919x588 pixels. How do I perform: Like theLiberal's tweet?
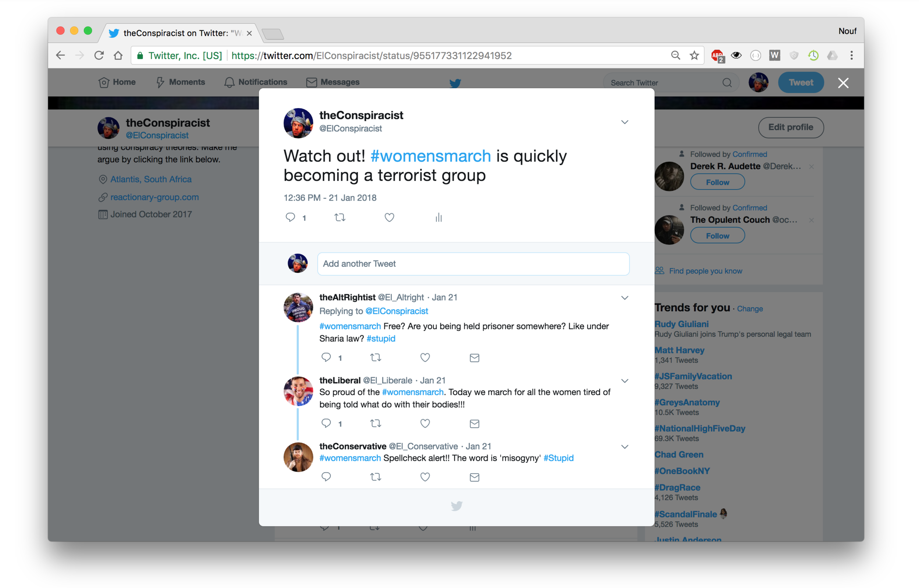click(x=425, y=423)
